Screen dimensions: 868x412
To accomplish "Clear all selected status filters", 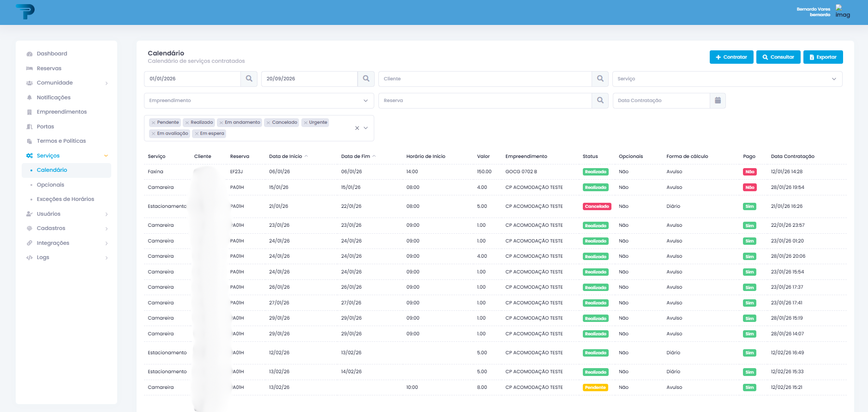I will point(357,128).
